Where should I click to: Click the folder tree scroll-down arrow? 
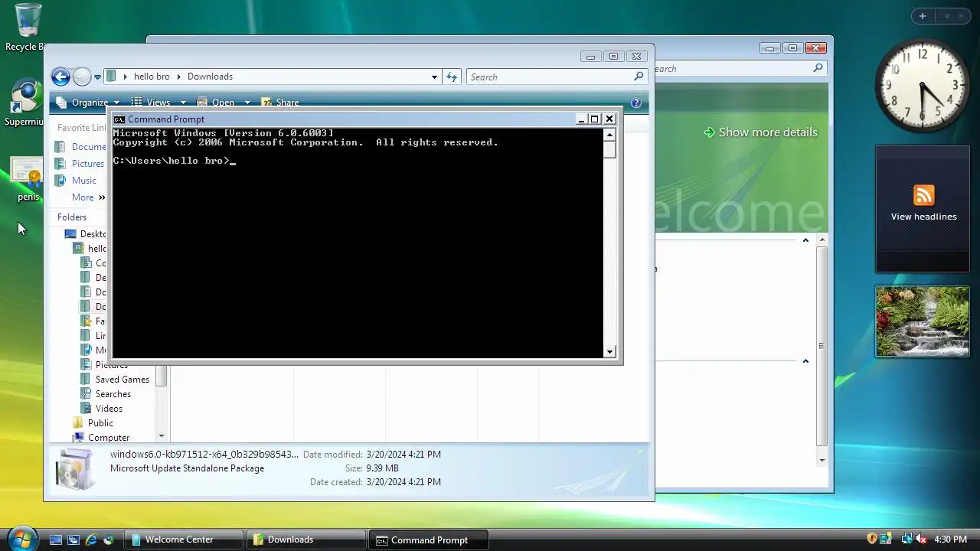pyautogui.click(x=162, y=436)
